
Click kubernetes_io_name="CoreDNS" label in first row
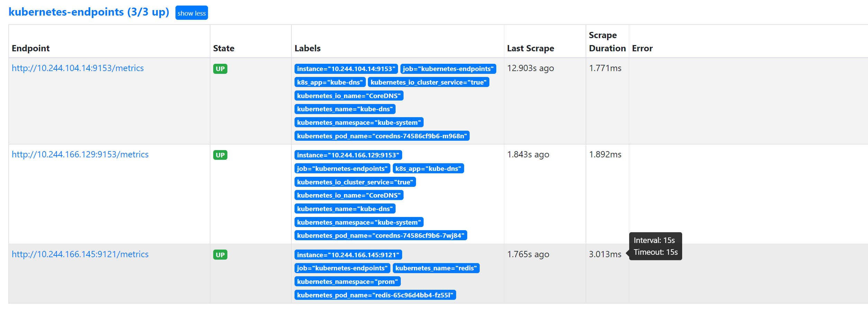(x=349, y=96)
